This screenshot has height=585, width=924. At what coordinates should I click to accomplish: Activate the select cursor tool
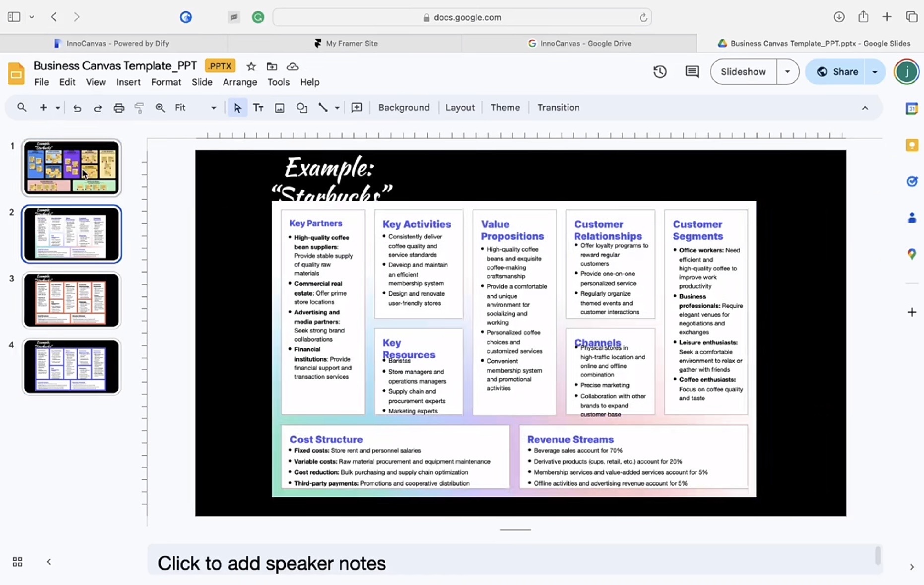click(238, 108)
